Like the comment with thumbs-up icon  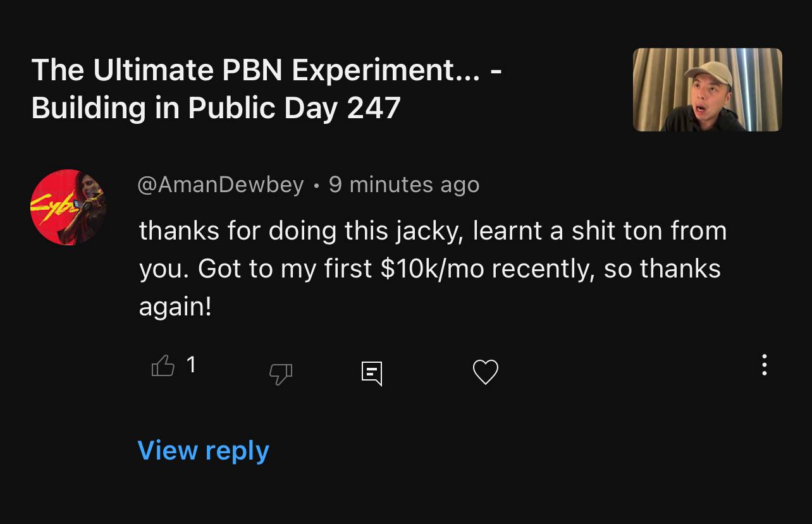(163, 365)
